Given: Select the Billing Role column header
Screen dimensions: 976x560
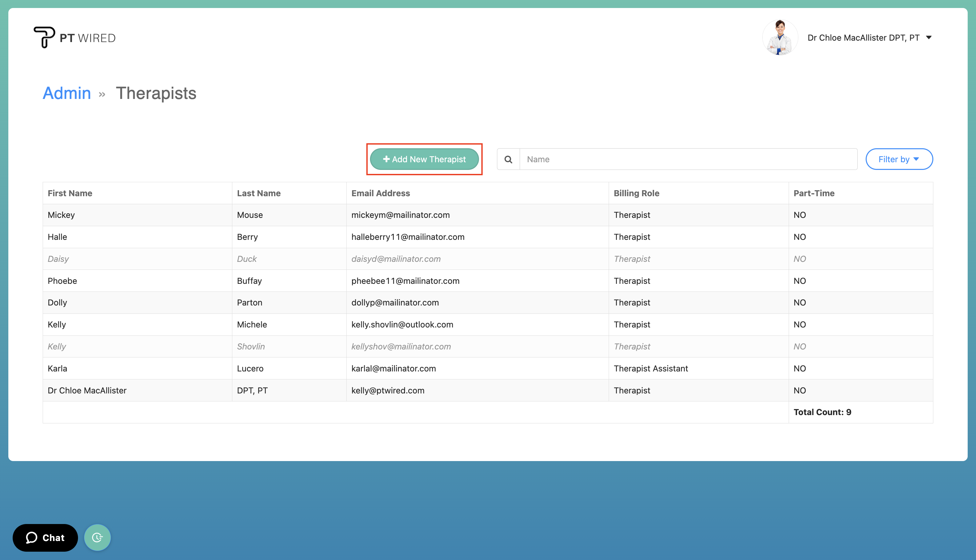Looking at the screenshot, I should [x=636, y=193].
